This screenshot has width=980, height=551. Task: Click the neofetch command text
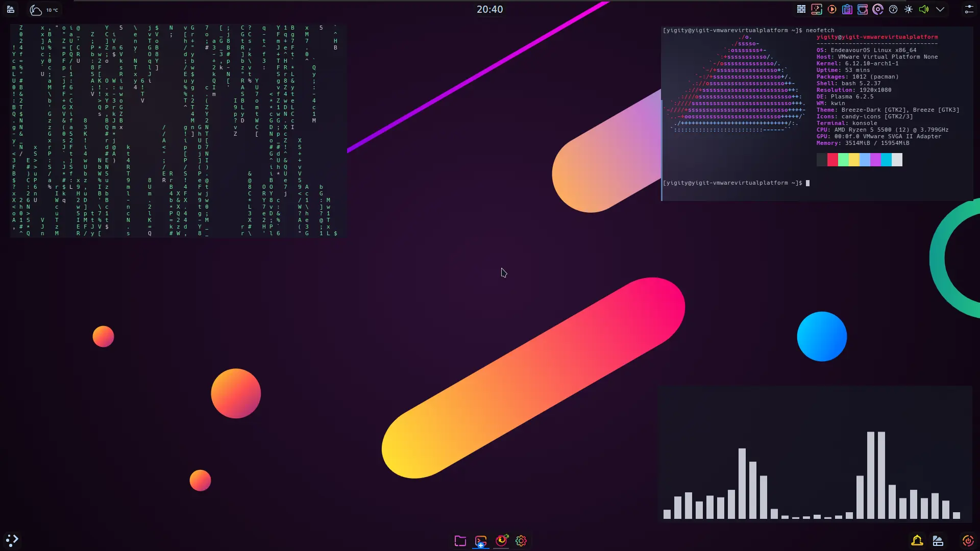(x=820, y=30)
